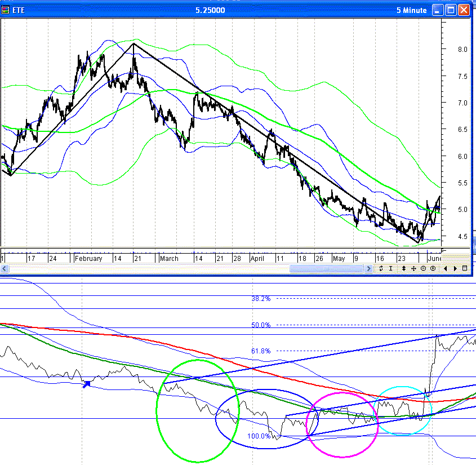
Task: Click the ETE symbol title text
Action: pyautogui.click(x=19, y=10)
